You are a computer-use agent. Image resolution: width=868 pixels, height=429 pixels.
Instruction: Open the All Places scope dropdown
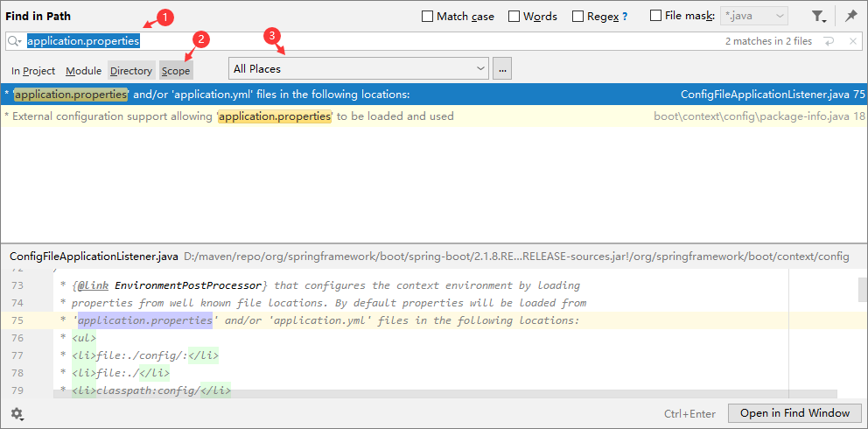(359, 69)
